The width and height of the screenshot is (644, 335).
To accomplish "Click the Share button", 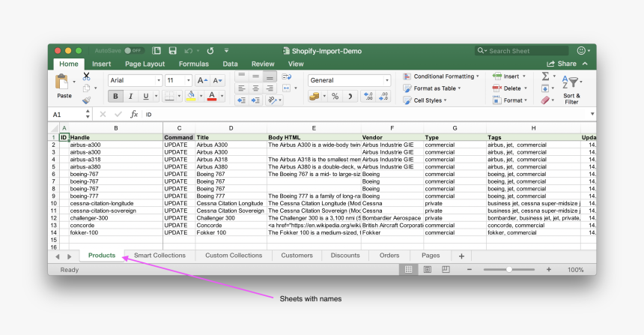I will [x=562, y=64].
